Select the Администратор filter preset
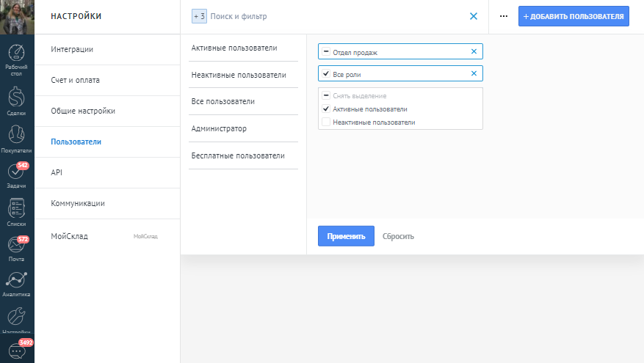The height and width of the screenshot is (363, 644). pyautogui.click(x=218, y=128)
